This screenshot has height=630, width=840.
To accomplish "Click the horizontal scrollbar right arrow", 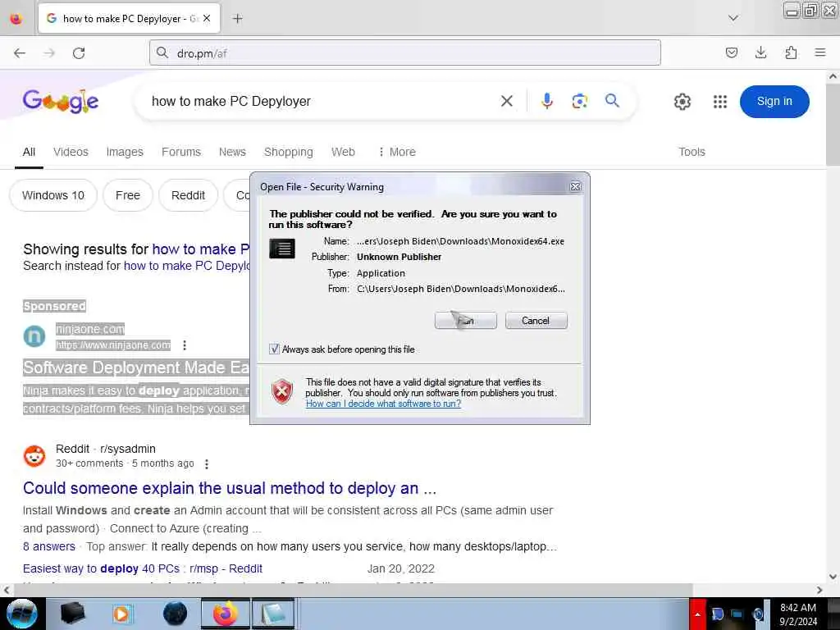I will tap(819, 591).
